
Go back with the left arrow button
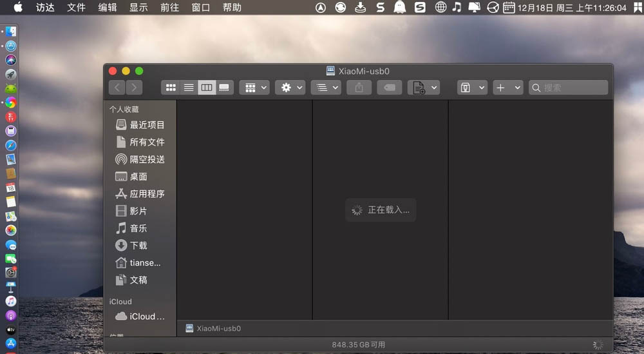[117, 88]
